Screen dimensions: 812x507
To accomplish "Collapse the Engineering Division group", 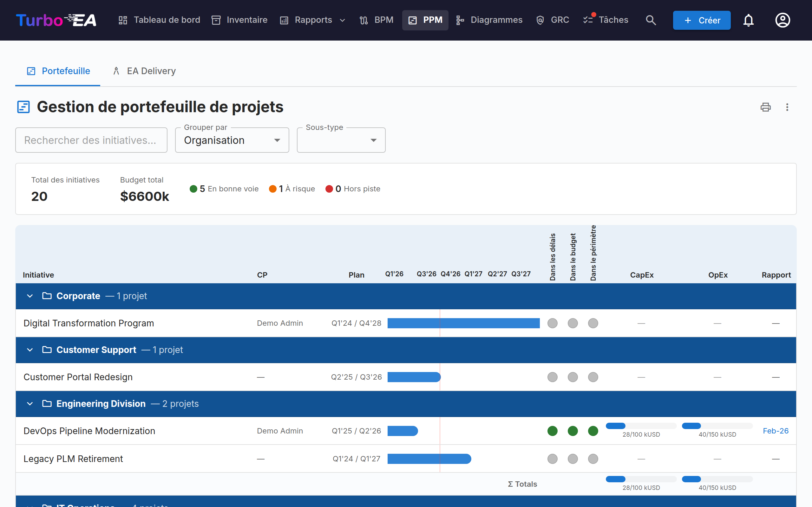I will click(30, 404).
